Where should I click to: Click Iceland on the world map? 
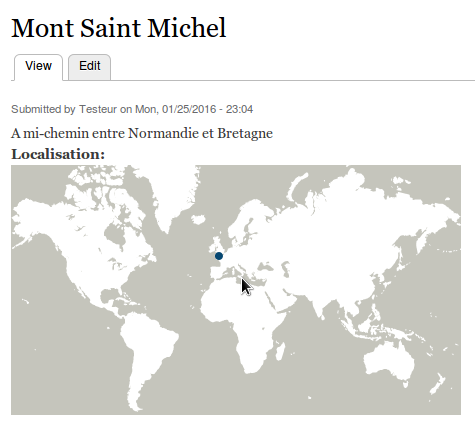pyautogui.click(x=198, y=219)
